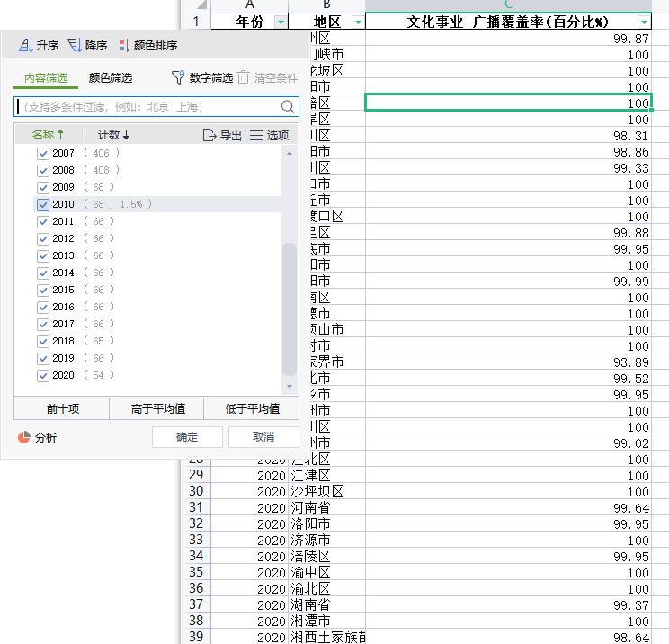The image size is (669, 644).
Task: Click 前十项 button
Action: click(62, 409)
